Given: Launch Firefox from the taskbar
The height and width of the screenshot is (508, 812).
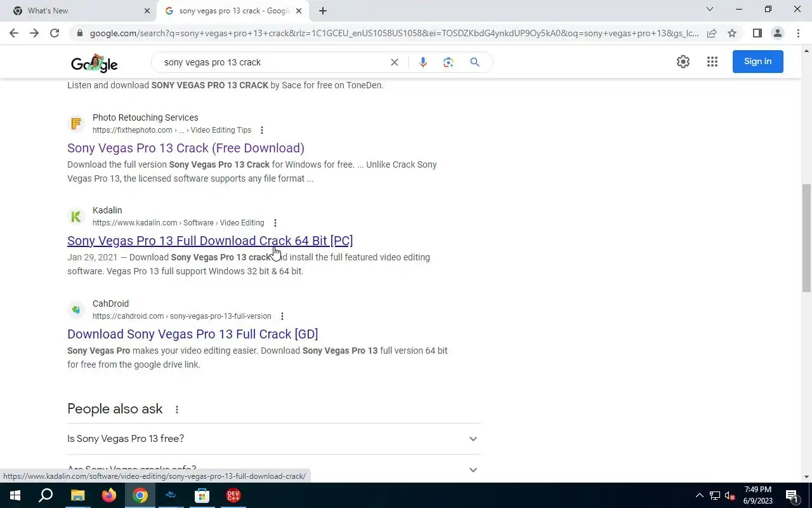Looking at the screenshot, I should 109,495.
